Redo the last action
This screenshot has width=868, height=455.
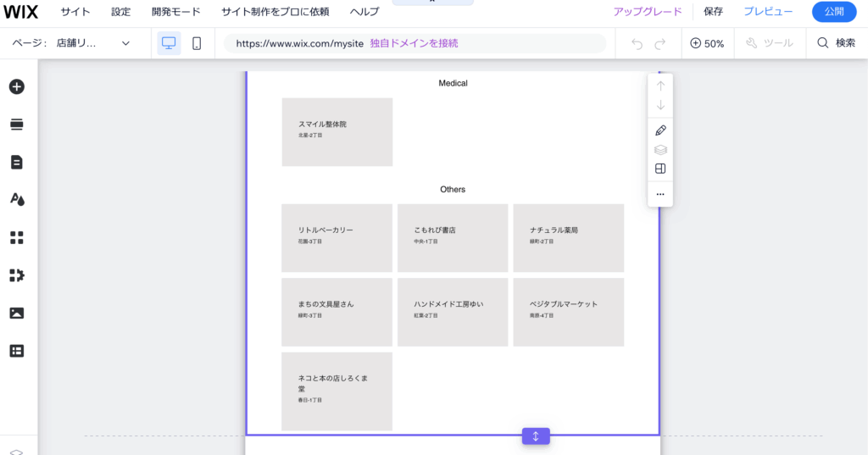659,44
